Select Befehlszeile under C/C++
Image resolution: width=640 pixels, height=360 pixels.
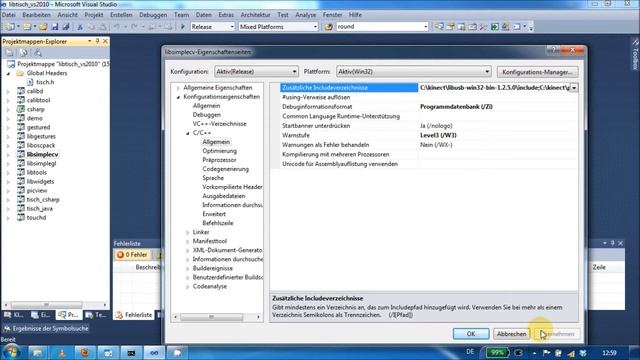pyautogui.click(x=218, y=223)
